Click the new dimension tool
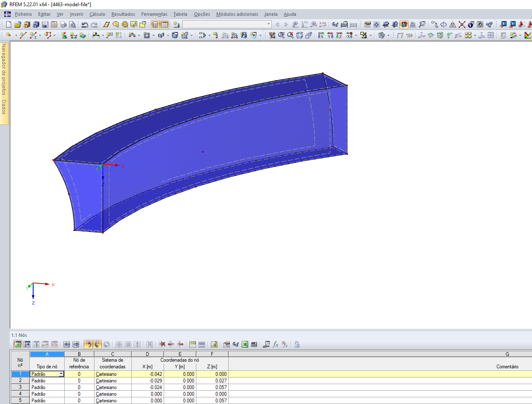 96,35
